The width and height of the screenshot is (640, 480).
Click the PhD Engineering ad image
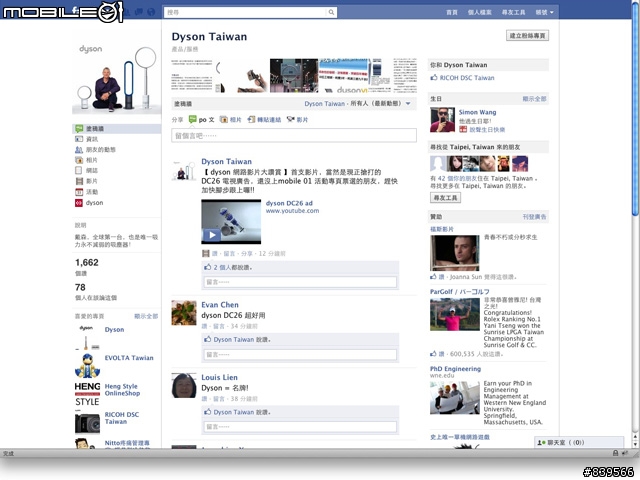coord(455,398)
